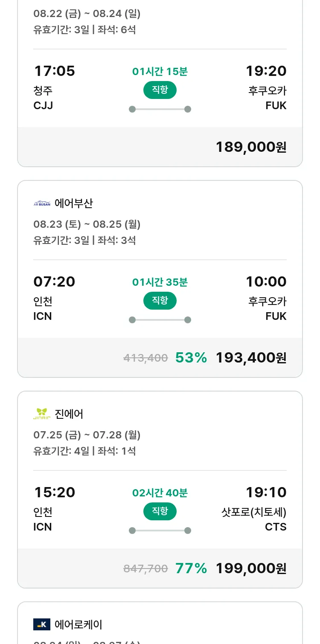Tap the route line on Cheongju flight
Image resolution: width=320 pixels, height=644 pixels.
[160, 109]
